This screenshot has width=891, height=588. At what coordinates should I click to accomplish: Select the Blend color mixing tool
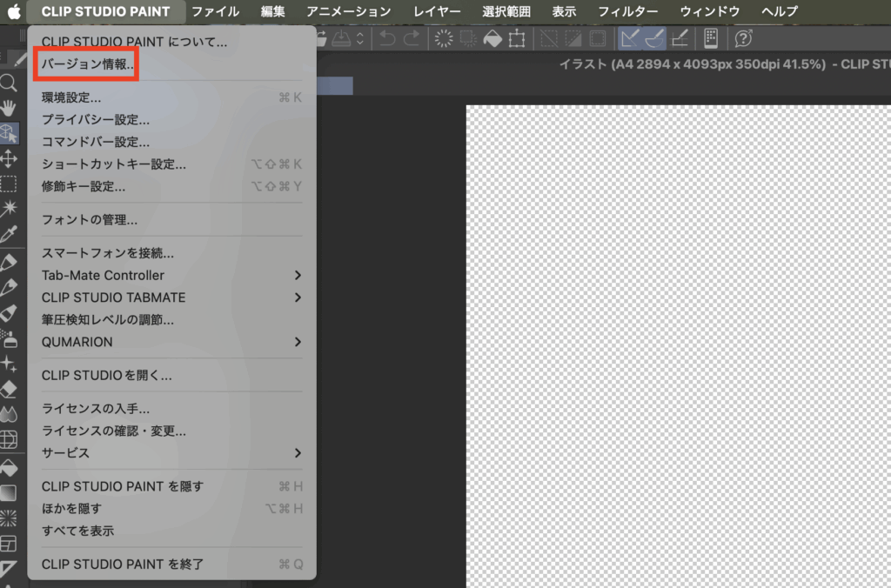9,415
